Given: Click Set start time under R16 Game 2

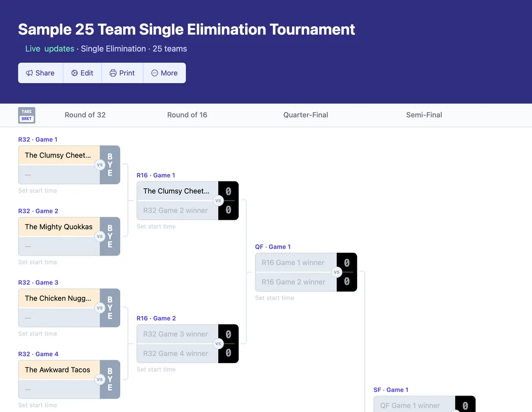Looking at the screenshot, I should coord(156,369).
